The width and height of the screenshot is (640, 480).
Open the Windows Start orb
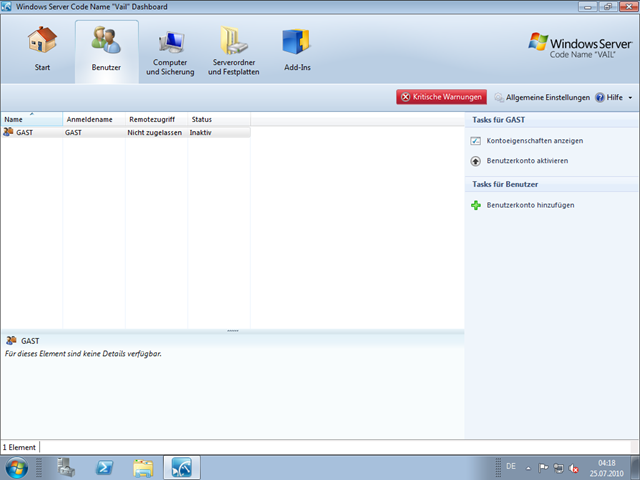tap(17, 468)
